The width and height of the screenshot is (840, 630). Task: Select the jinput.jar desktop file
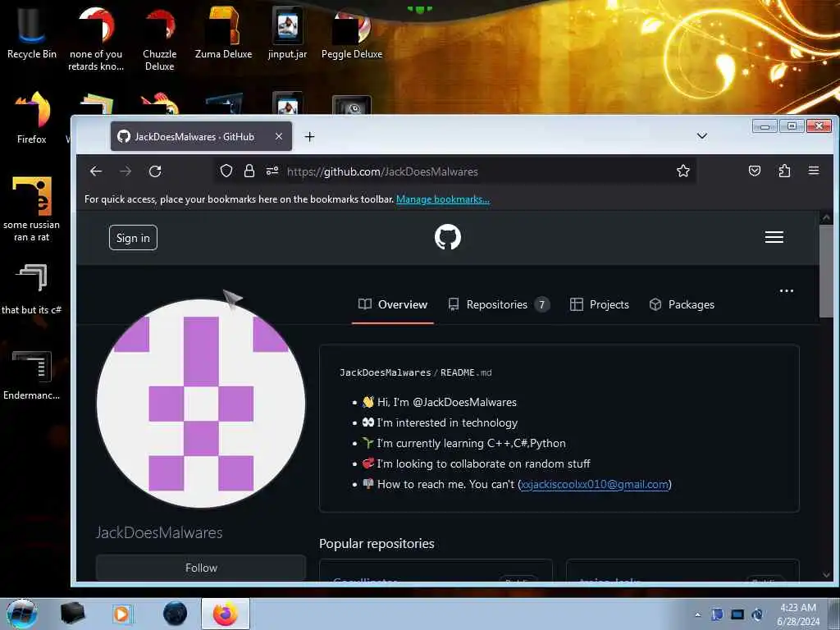[x=288, y=32]
